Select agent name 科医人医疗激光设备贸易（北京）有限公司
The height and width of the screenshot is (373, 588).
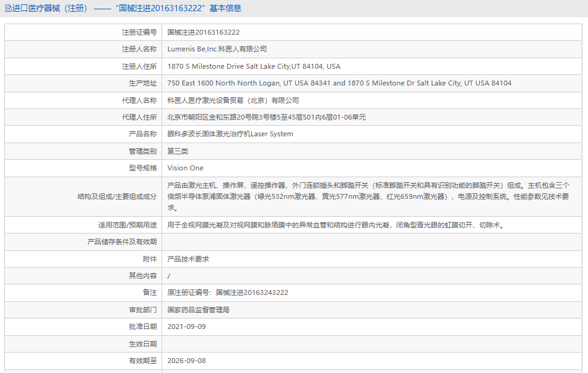pyautogui.click(x=233, y=100)
